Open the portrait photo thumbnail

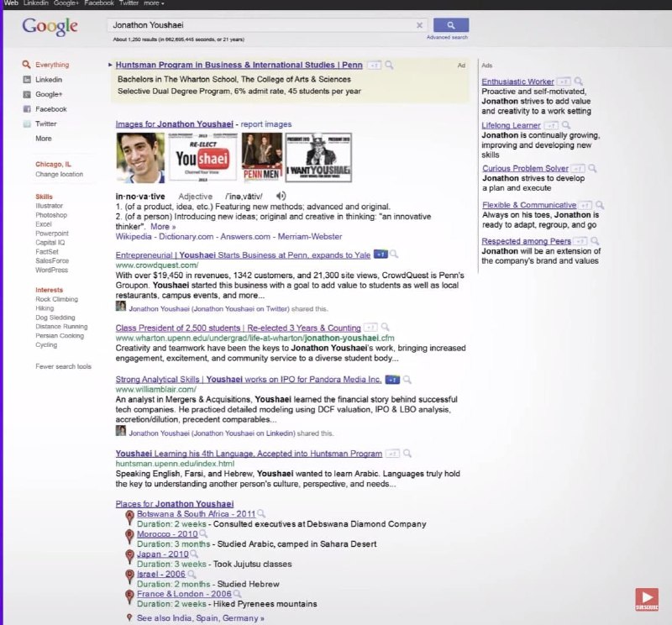point(140,157)
